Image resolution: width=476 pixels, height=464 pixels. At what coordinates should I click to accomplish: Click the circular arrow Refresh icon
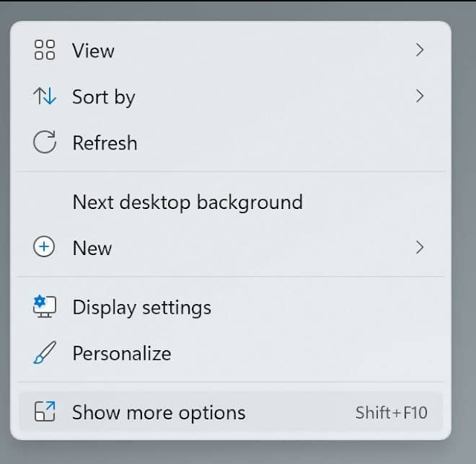[45, 142]
